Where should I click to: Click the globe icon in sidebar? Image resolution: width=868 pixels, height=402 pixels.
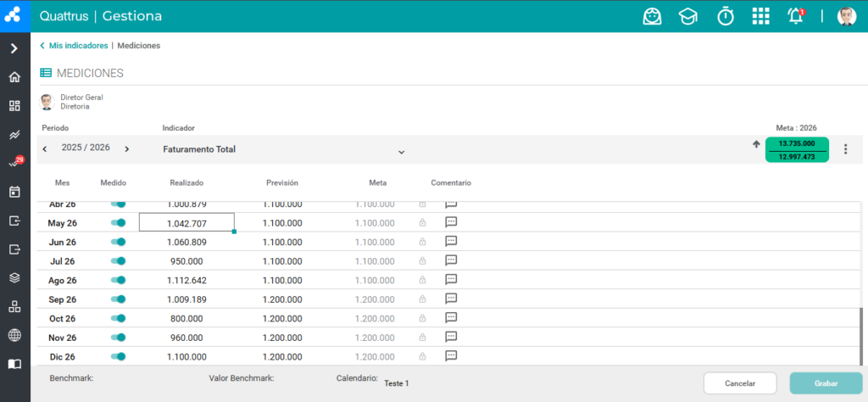tap(15, 335)
